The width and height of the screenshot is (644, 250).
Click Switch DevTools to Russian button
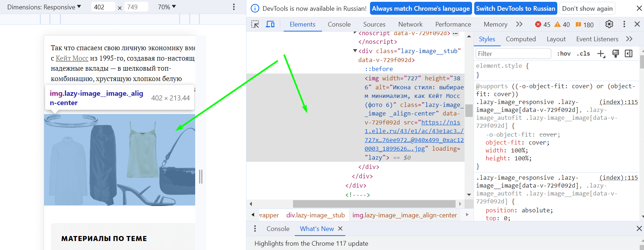tap(515, 9)
